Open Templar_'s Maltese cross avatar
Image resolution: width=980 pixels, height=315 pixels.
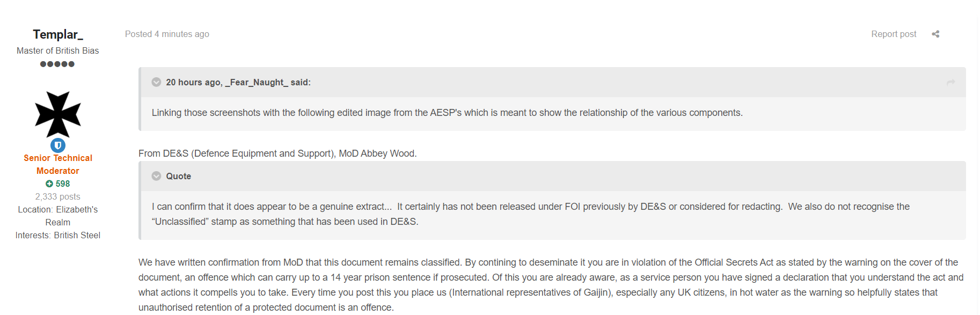pyautogui.click(x=58, y=114)
